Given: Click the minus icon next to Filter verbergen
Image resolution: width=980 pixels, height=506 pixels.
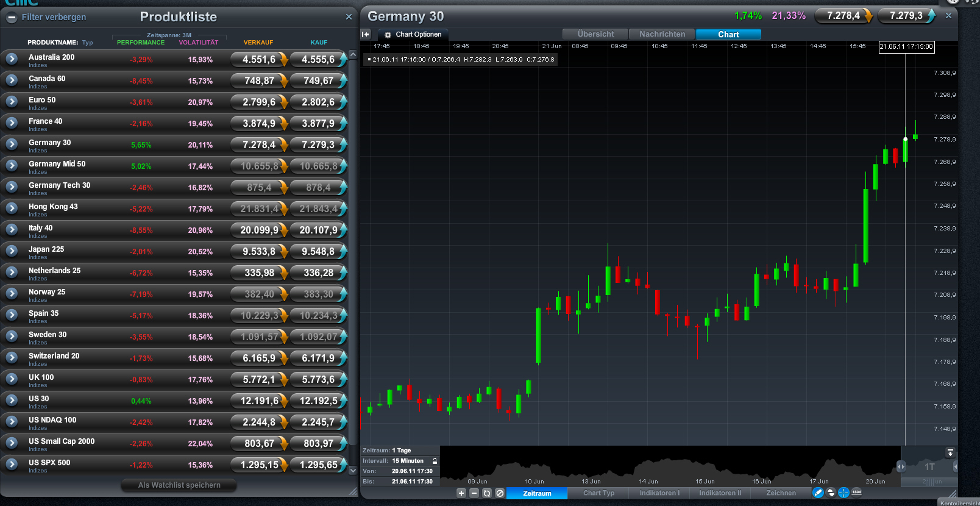Looking at the screenshot, I should [12, 18].
